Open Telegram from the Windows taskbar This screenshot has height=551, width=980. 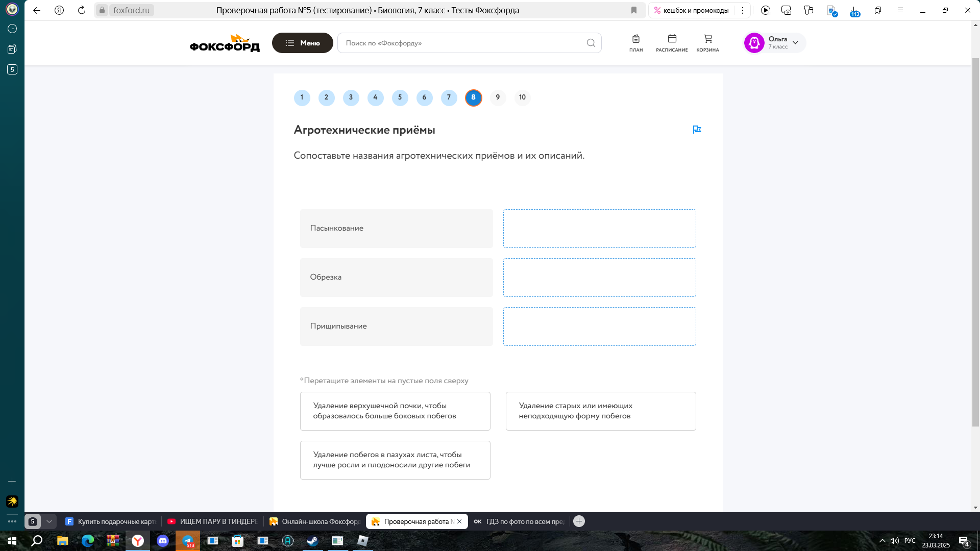188,541
